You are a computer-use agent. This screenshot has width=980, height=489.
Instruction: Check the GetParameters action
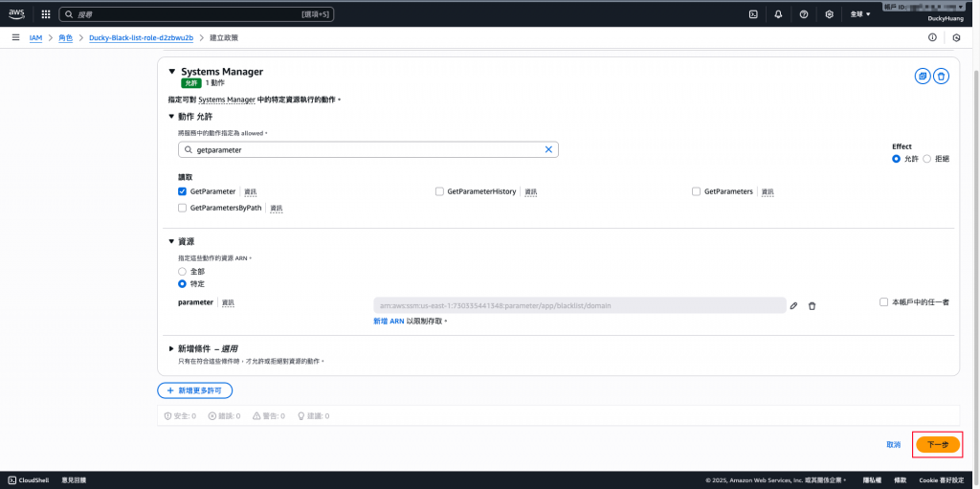point(697,191)
